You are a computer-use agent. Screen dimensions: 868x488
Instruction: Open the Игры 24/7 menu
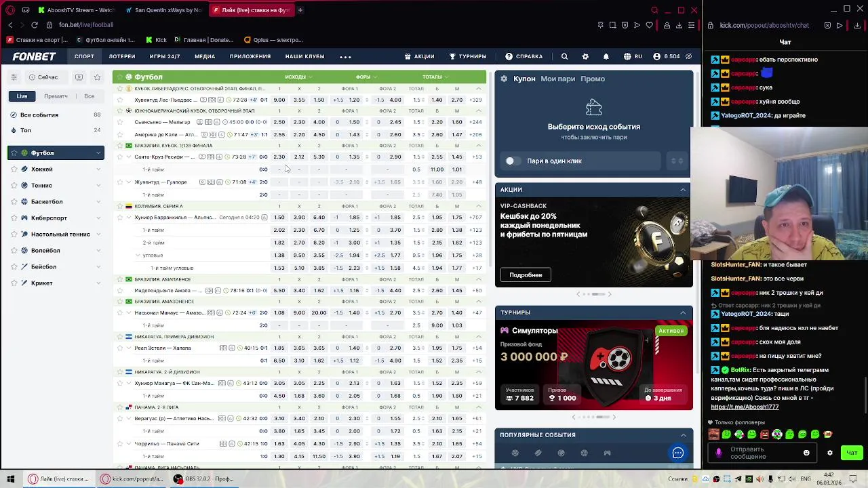click(x=165, y=56)
